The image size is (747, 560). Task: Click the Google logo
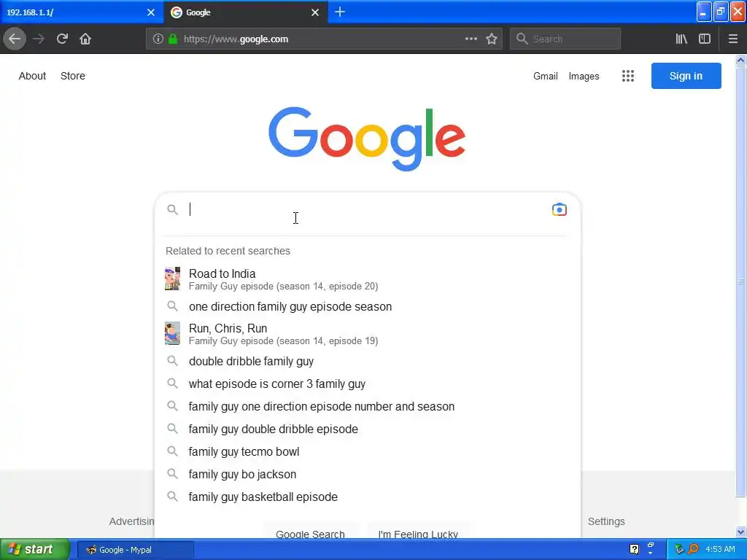click(367, 139)
